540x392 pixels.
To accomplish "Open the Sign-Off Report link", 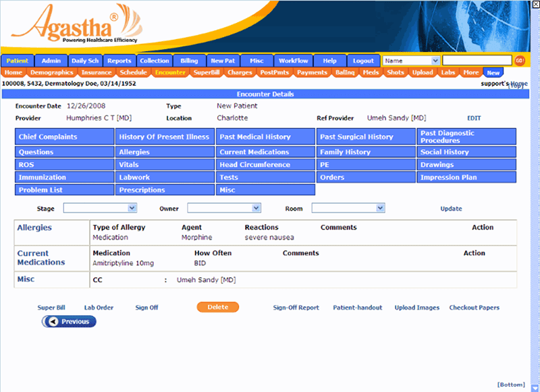I will tap(296, 307).
